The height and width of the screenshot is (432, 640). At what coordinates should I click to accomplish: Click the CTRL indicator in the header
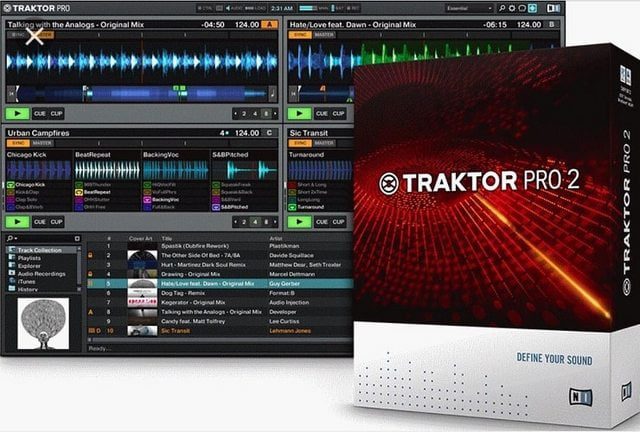coord(205,8)
